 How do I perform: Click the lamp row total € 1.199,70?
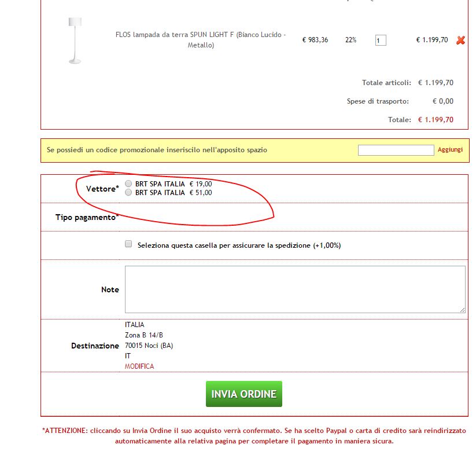(432, 40)
